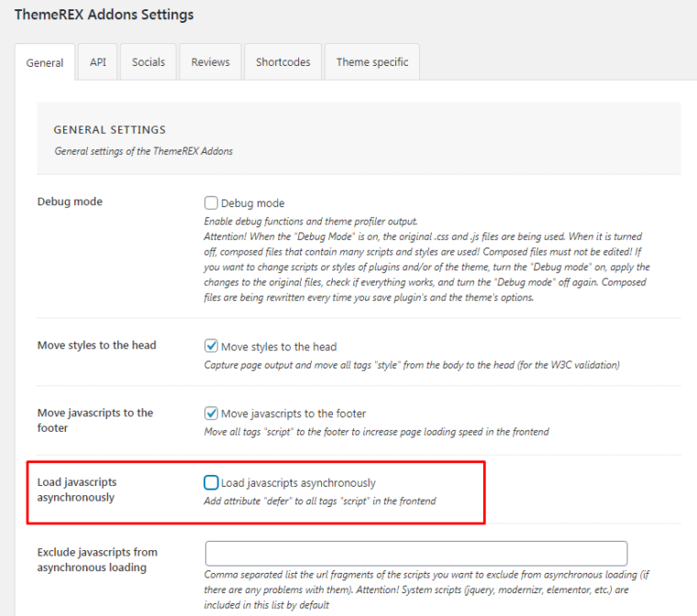Click bold left title Load javascripts asynchronously
This screenshot has height=616, width=697.
point(77,489)
